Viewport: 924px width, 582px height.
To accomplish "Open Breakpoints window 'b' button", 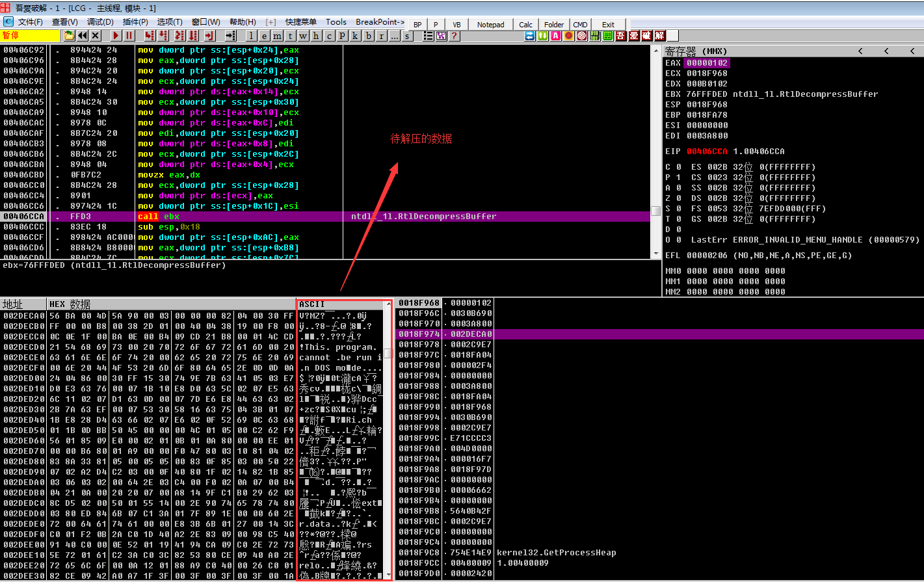I will click(368, 36).
